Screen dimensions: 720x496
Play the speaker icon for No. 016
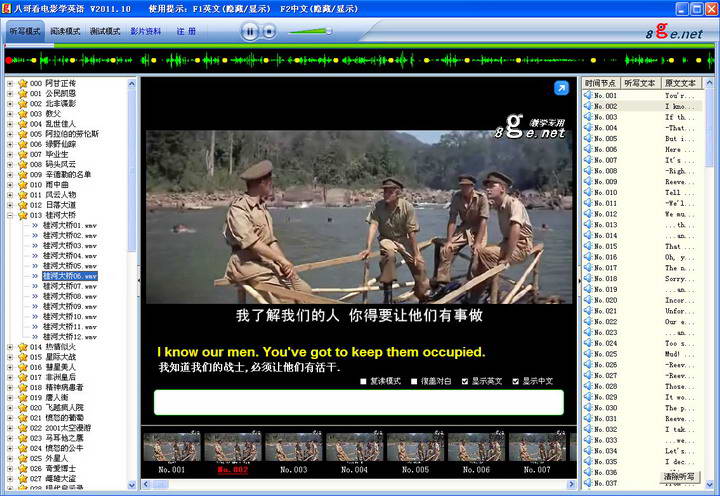(x=588, y=257)
